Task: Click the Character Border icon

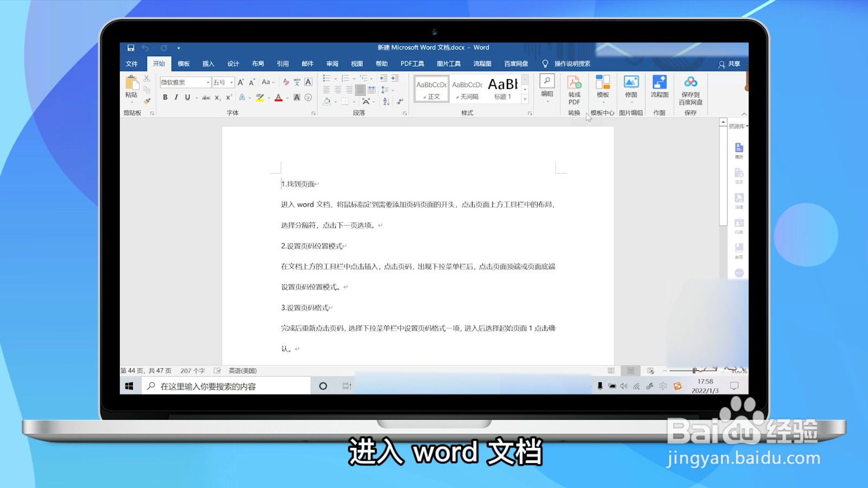Action: [308, 82]
